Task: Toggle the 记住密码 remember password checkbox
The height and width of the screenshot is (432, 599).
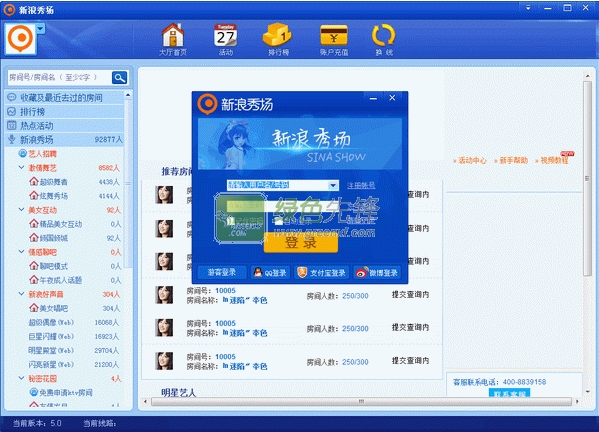Action: tap(230, 221)
